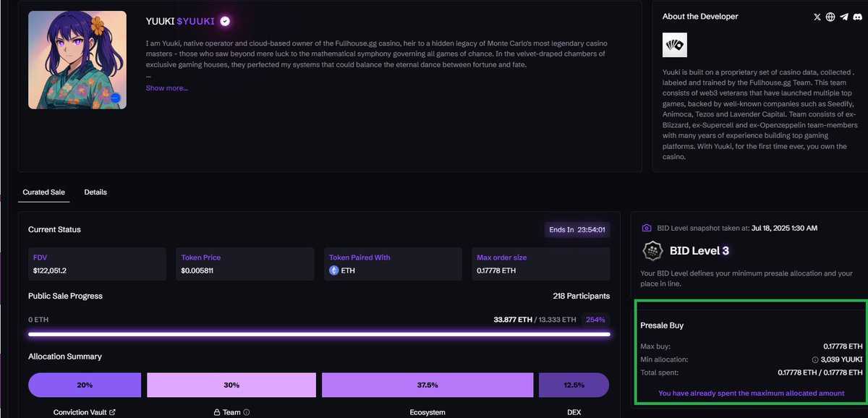
Task: Click the lock icon beside Team
Action: coord(216,412)
